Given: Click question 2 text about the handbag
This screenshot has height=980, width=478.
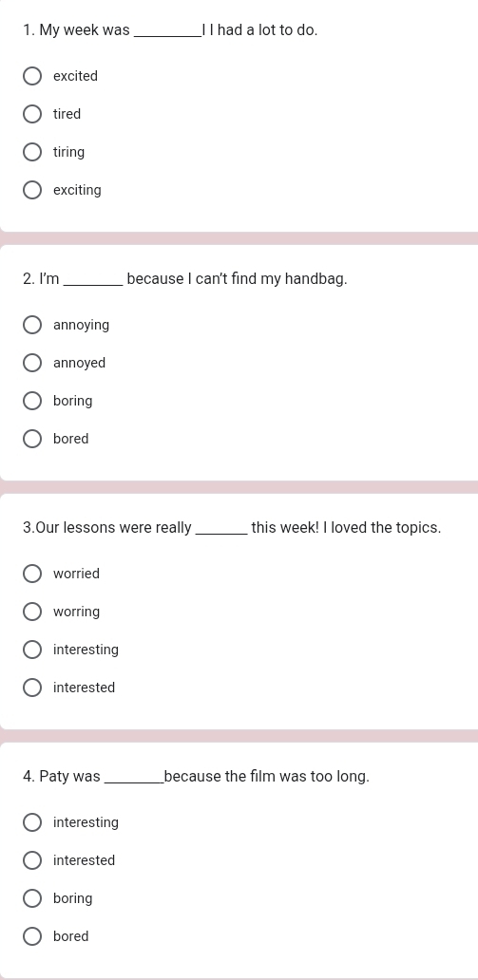Looking at the screenshot, I should 184,279.
